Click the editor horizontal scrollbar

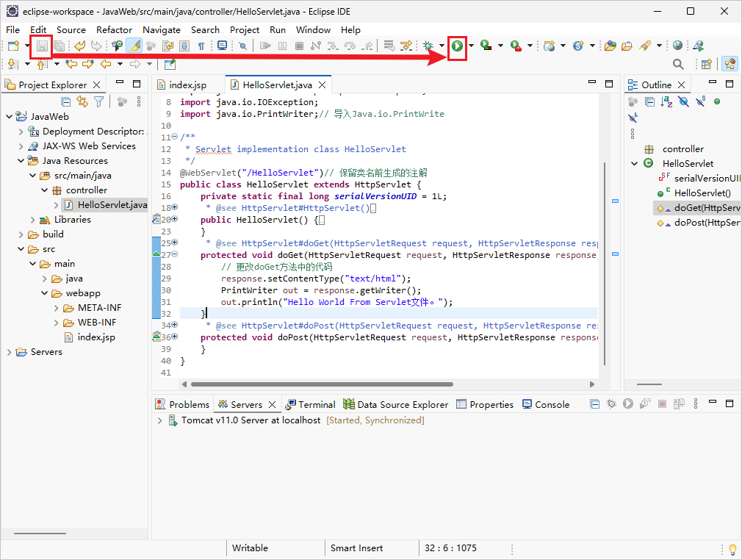pos(322,384)
